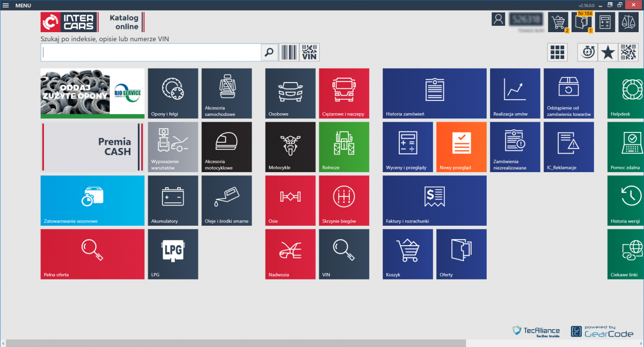The width and height of the screenshot is (644, 347).
Task: Click the index or VIN search field
Action: tap(151, 53)
